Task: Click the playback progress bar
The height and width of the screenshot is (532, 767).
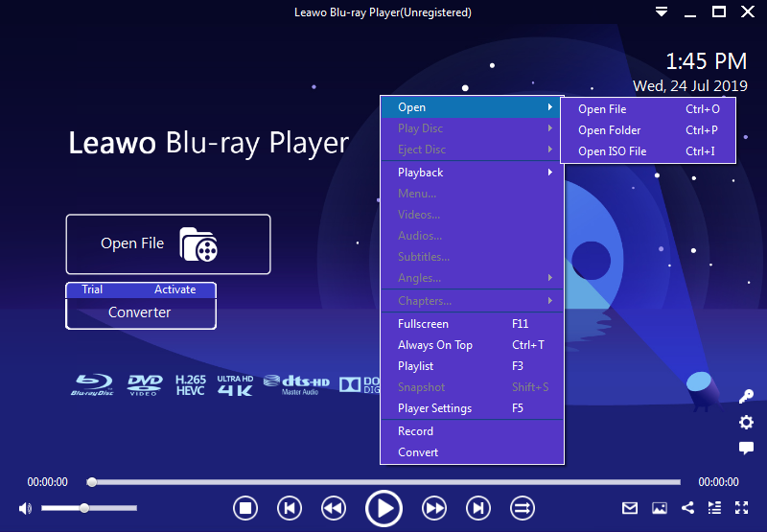Action: [385, 482]
